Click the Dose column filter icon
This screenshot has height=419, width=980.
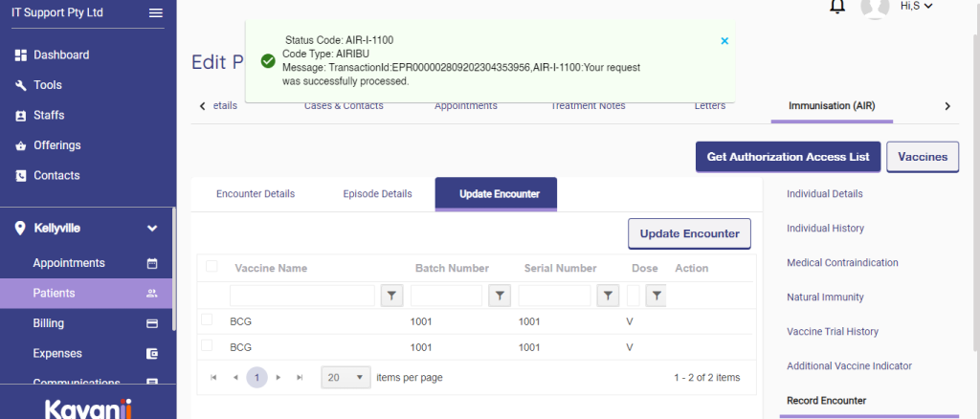657,297
